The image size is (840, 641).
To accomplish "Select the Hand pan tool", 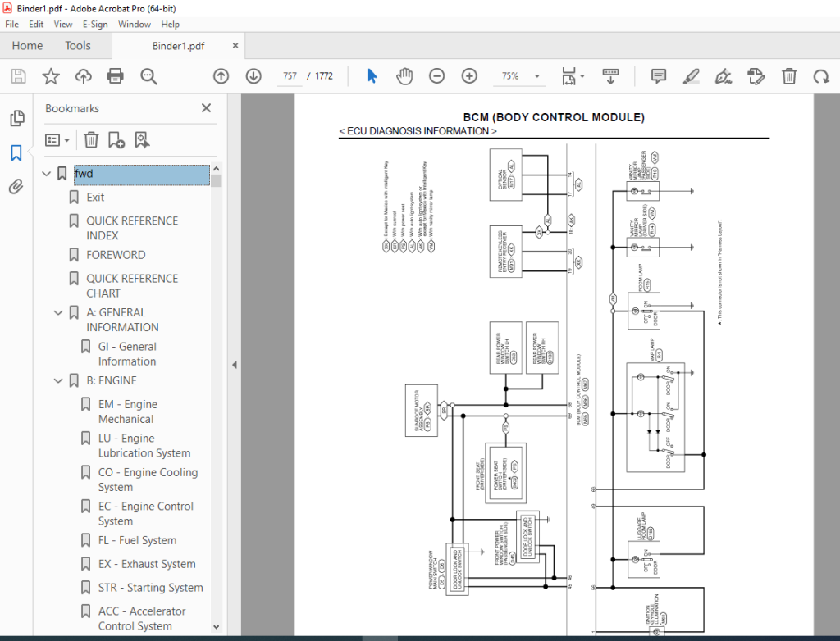I will click(404, 76).
